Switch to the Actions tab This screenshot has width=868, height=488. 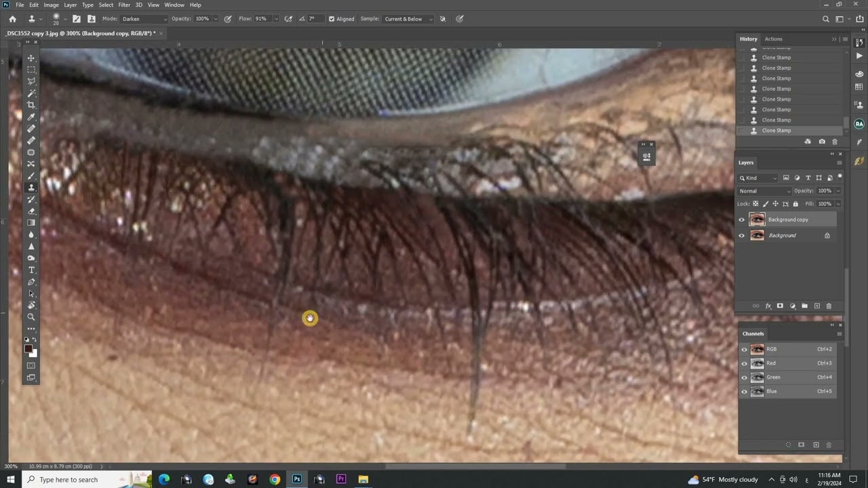click(773, 39)
